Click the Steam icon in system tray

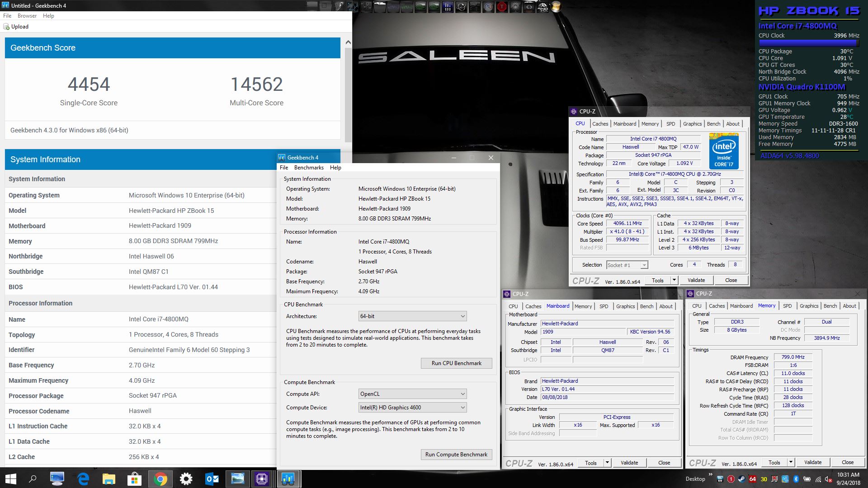point(742,479)
